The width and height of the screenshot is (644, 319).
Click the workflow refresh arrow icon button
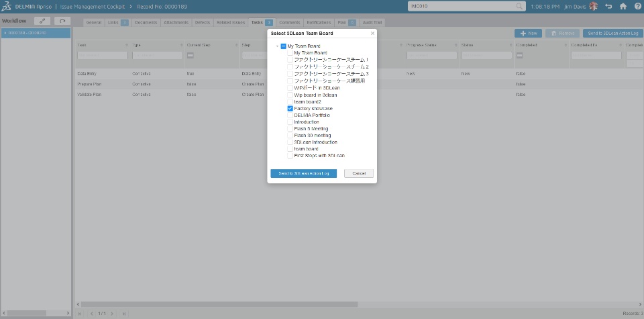tap(62, 21)
